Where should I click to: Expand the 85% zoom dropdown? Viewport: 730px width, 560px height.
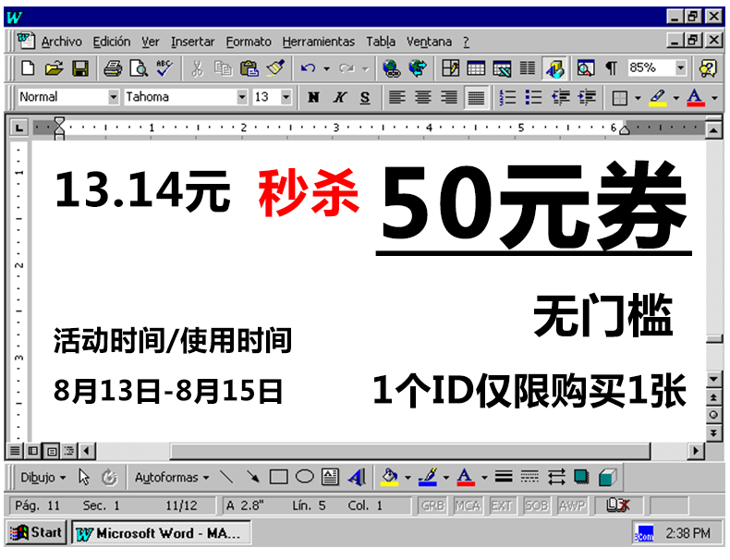pos(681,68)
